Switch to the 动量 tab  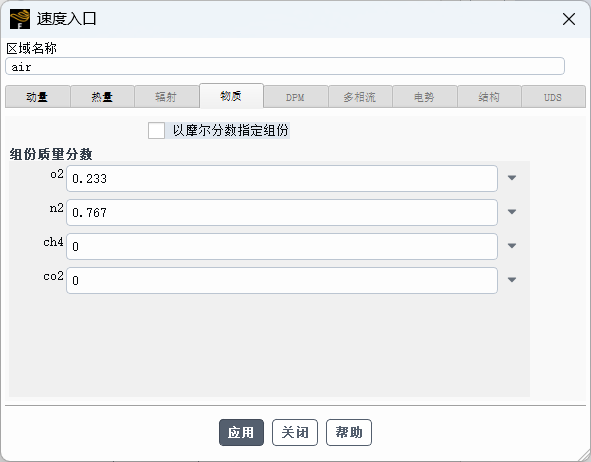[x=38, y=97]
